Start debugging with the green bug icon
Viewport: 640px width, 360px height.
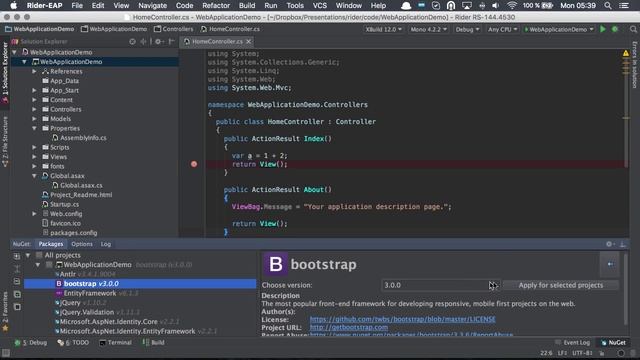click(615, 29)
